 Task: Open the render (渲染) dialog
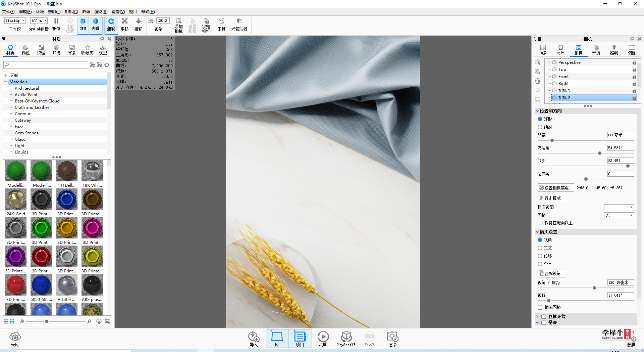pos(392,339)
